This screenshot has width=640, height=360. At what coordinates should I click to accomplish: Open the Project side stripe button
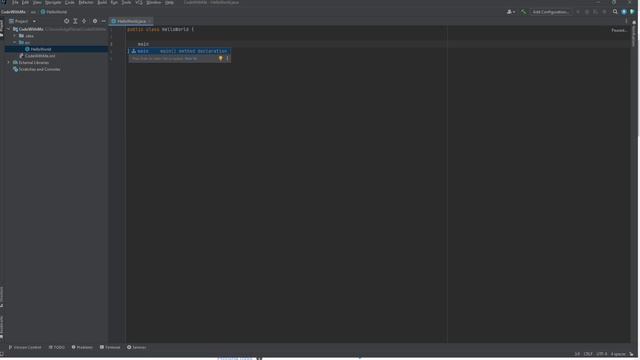pyautogui.click(x=2, y=29)
